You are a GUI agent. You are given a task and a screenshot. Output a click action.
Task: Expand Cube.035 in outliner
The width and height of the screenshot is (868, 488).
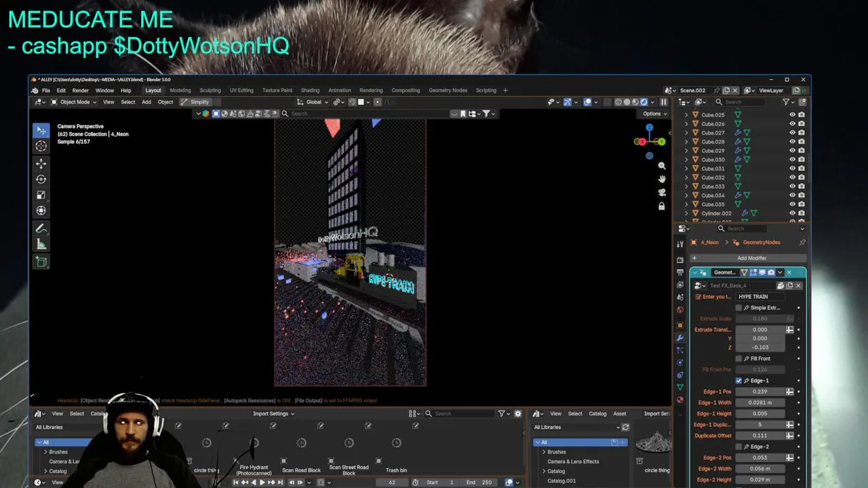pos(686,204)
